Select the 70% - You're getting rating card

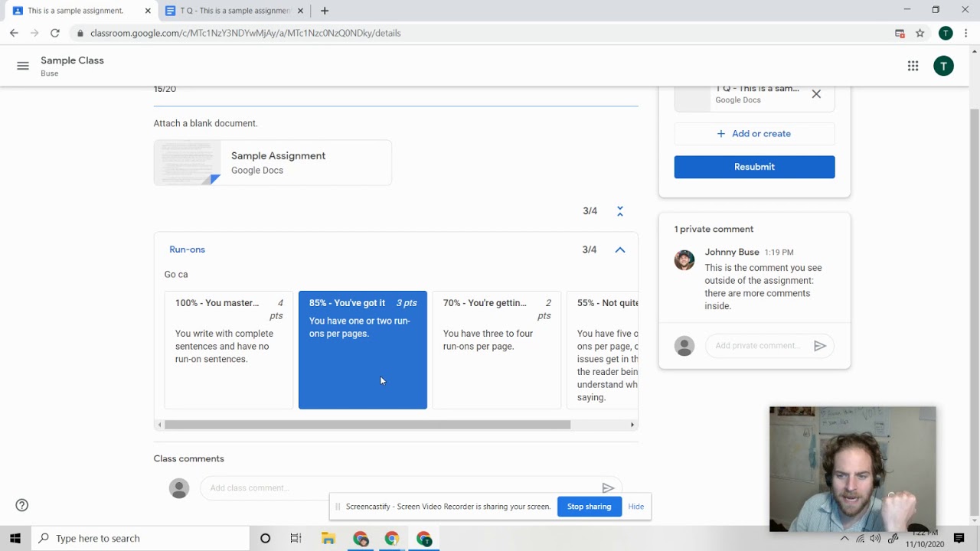497,350
